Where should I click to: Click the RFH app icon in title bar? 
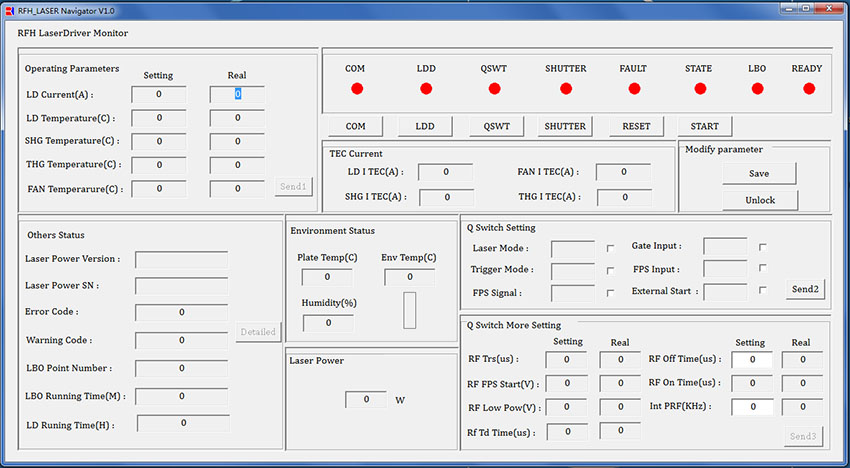(x=9, y=10)
